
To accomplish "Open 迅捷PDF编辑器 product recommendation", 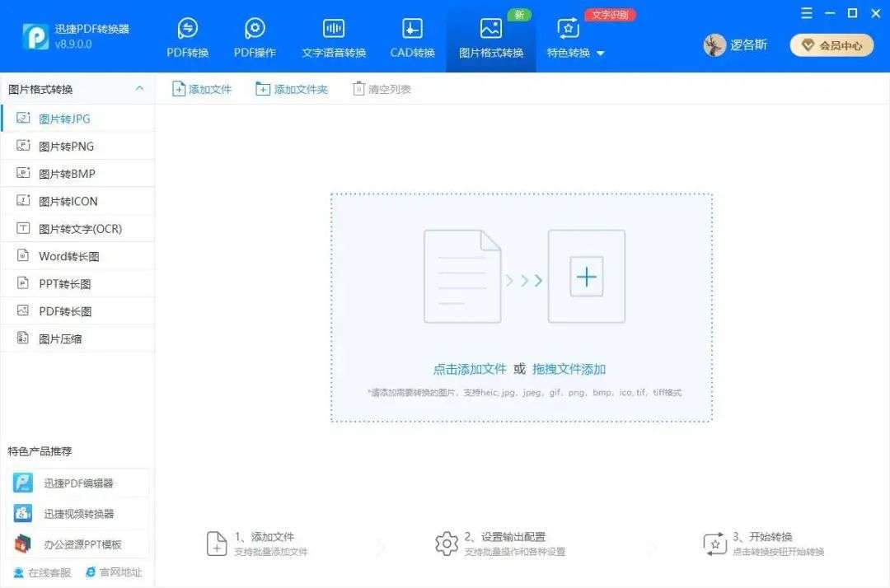I will click(x=78, y=483).
